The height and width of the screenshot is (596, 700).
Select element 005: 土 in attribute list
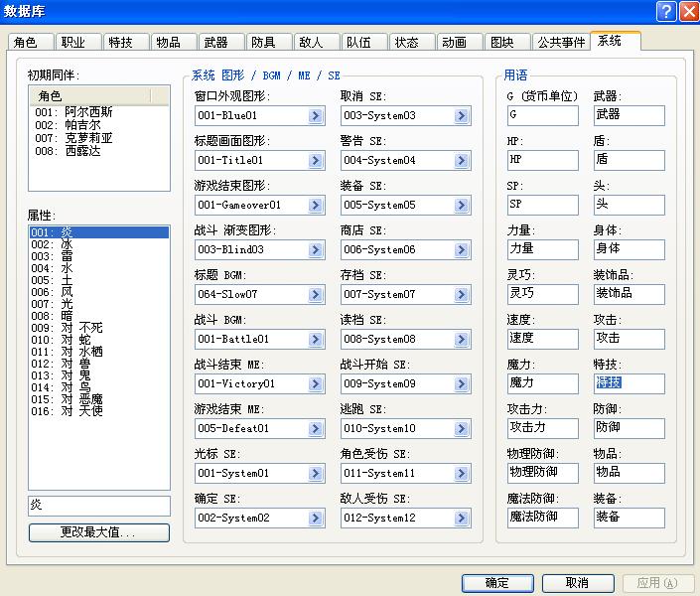[x=99, y=280]
